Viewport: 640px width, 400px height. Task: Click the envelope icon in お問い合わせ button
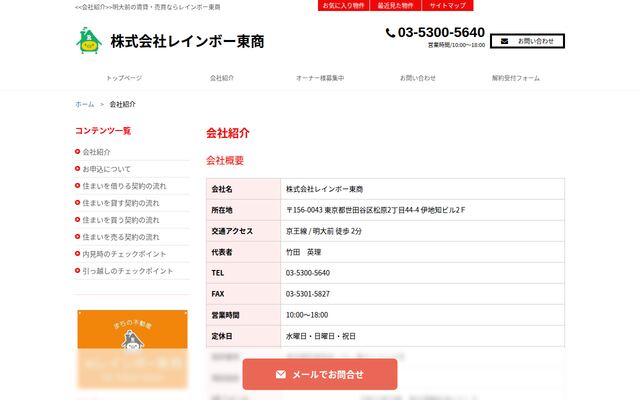pos(504,41)
